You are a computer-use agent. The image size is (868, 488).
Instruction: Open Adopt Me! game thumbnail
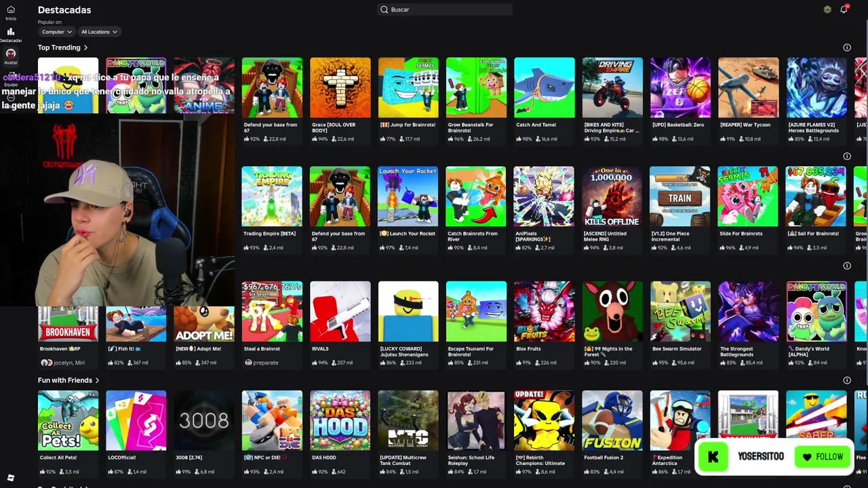pyautogui.click(x=204, y=324)
